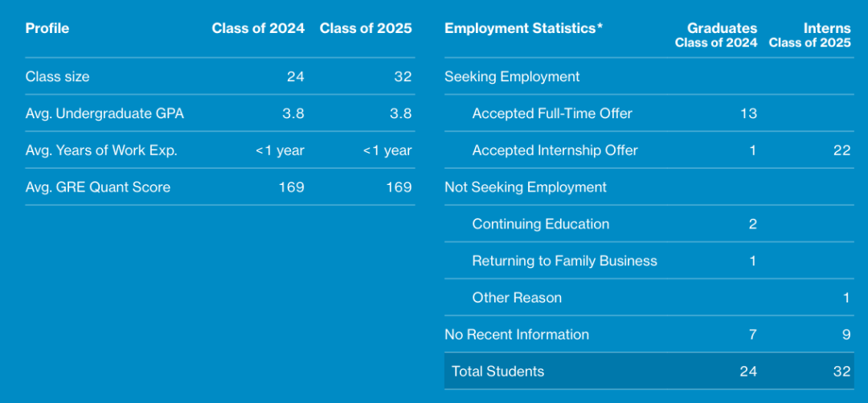Click the "Graduates Class of 2024" column header

(716, 35)
